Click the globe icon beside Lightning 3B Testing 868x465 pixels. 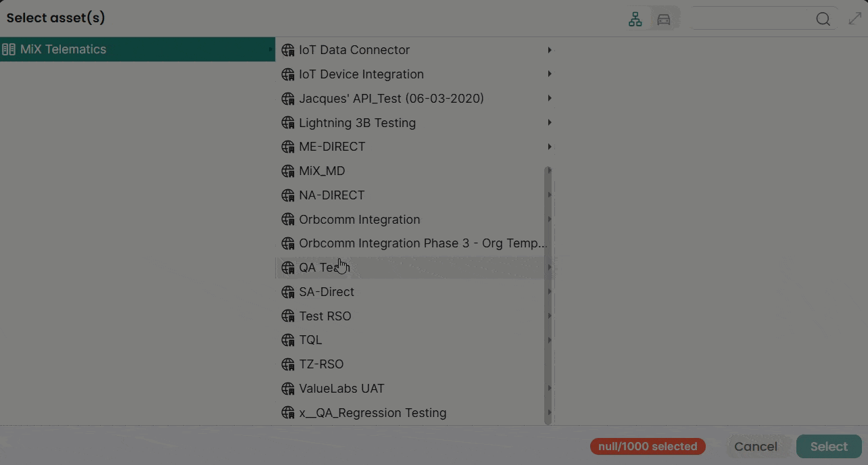(x=288, y=123)
